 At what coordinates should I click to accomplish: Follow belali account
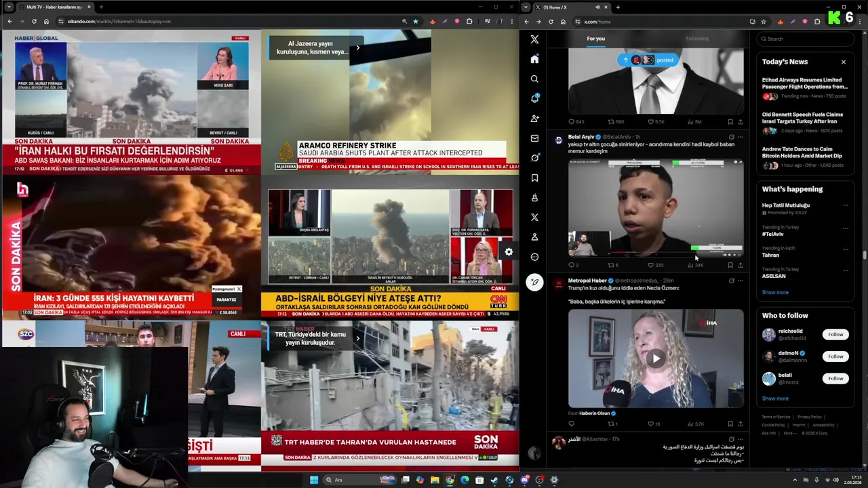835,378
